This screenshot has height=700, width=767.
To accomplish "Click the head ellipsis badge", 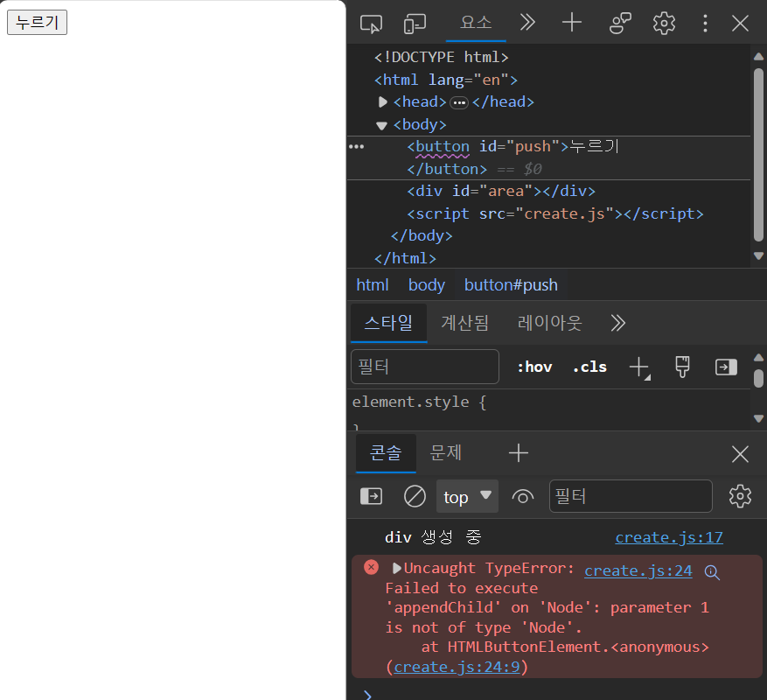I will 459,102.
